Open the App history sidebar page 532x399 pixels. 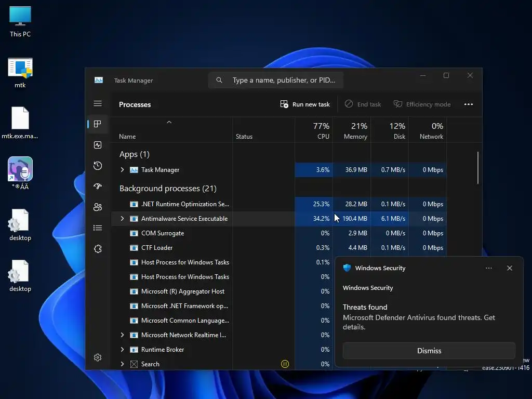tap(98, 166)
